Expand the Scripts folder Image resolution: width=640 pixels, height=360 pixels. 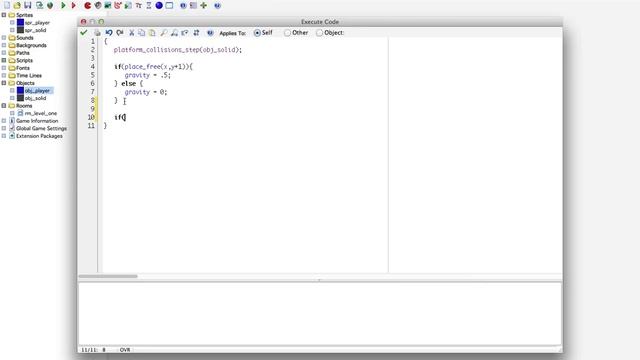[4, 60]
